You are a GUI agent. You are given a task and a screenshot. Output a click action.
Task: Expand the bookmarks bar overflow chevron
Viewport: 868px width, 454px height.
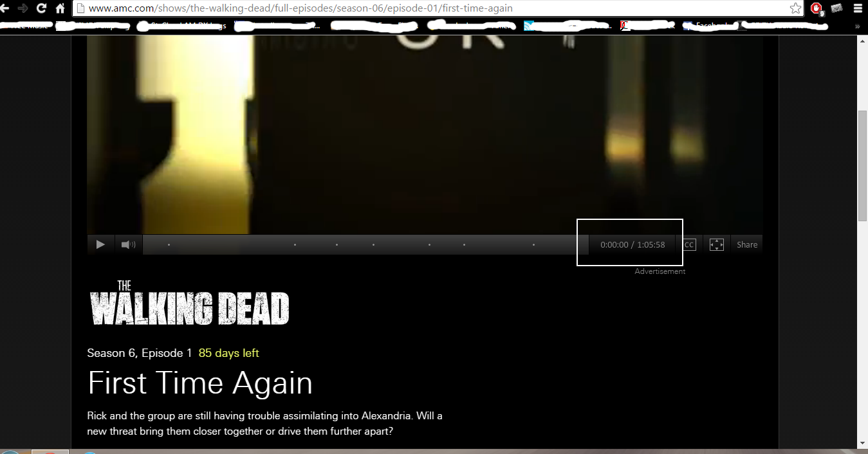[x=858, y=26]
